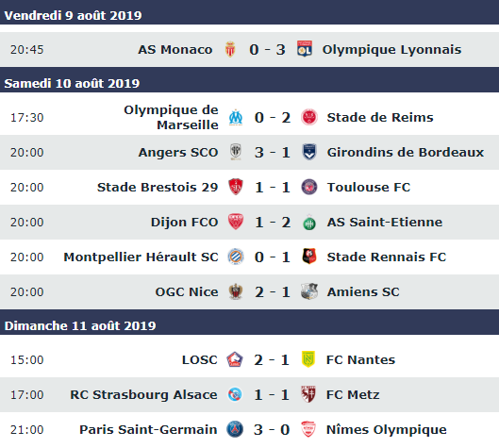Screen dimensions: 499x448
Task: Click the 0 - 3 Monaco-Lyon score
Action: click(267, 50)
